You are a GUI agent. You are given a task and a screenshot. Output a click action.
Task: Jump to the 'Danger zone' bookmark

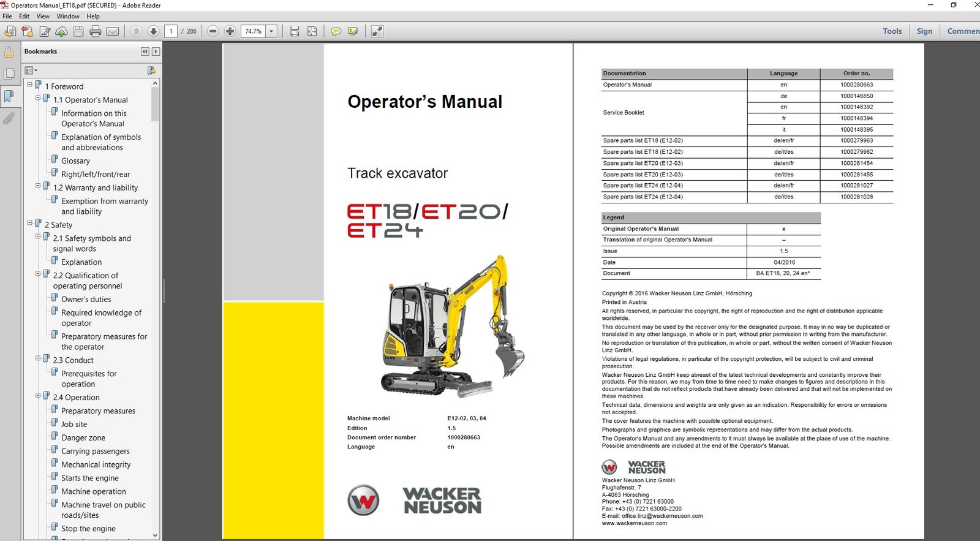83,437
